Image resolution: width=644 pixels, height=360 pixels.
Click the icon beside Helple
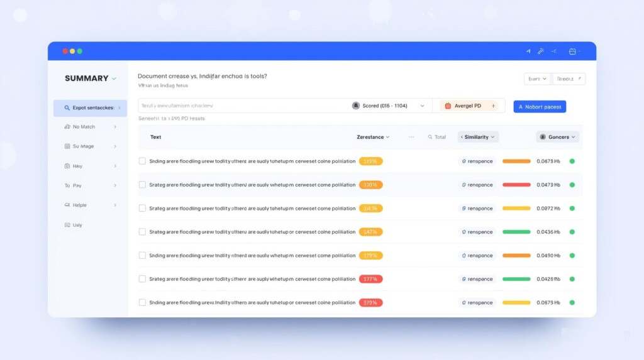[67, 205]
